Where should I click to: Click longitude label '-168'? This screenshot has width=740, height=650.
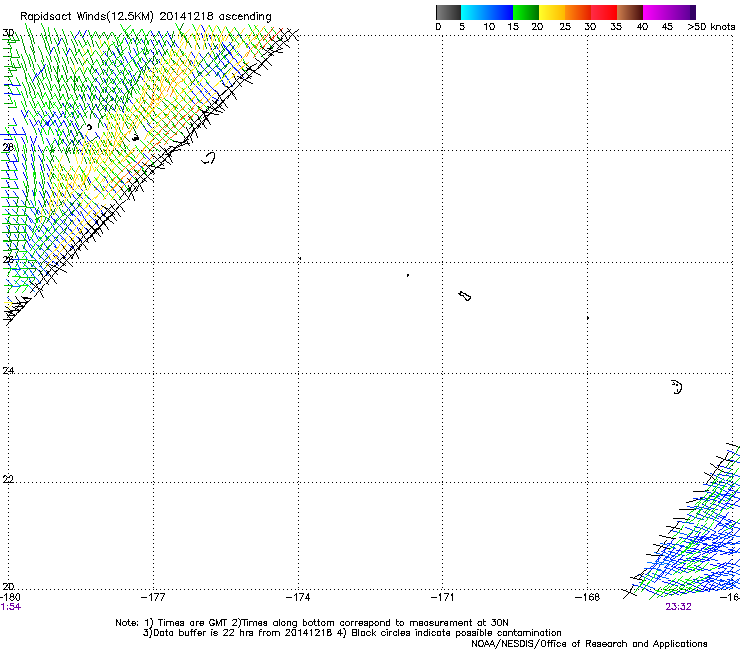tap(588, 597)
